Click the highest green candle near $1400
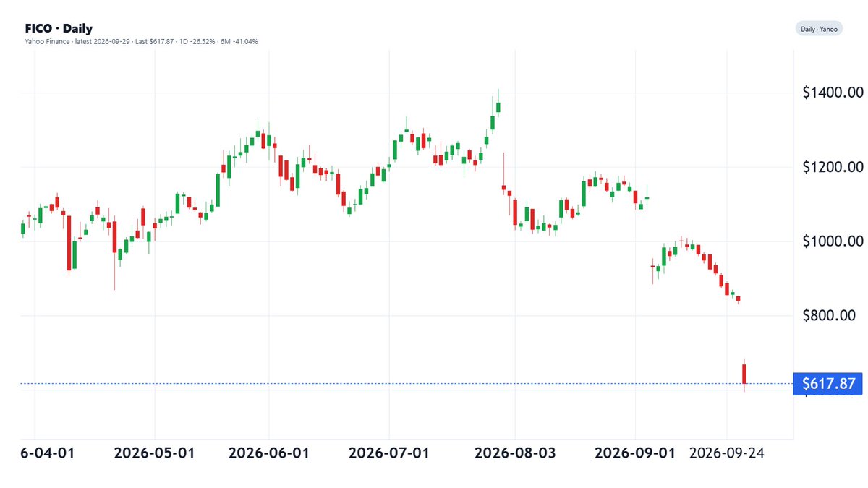This screenshot has width=868, height=488. tap(498, 106)
